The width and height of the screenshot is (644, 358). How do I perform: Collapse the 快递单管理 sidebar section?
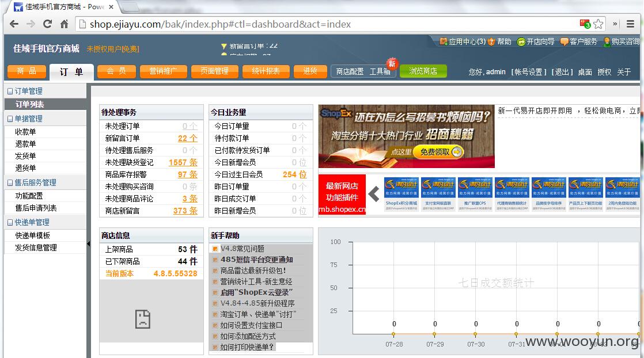(x=10, y=223)
